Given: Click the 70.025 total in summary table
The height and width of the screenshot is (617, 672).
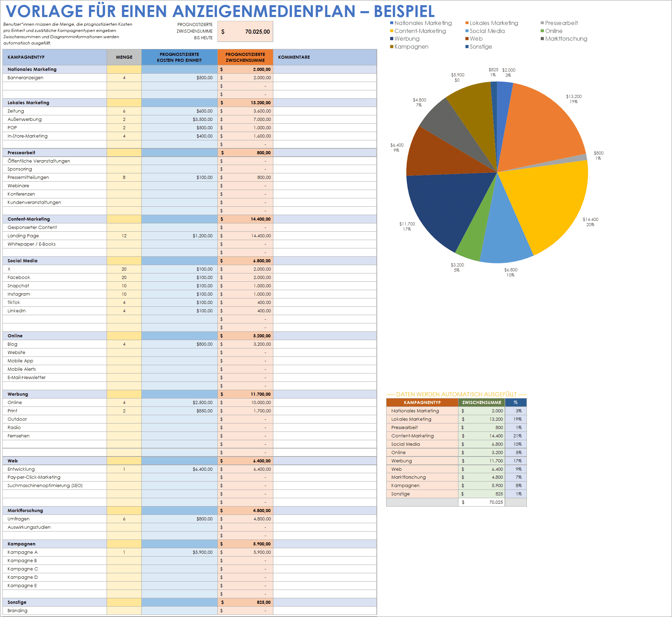Looking at the screenshot, I should (x=482, y=502).
